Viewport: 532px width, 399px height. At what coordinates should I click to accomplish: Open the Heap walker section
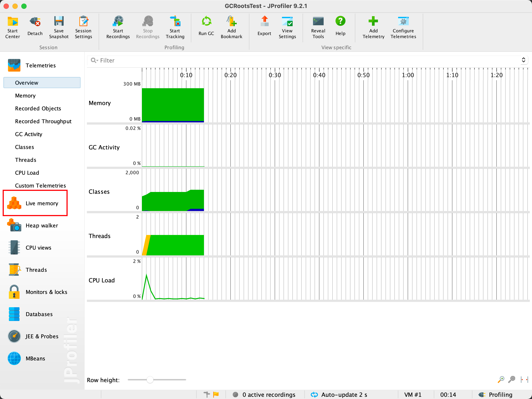coord(33,225)
